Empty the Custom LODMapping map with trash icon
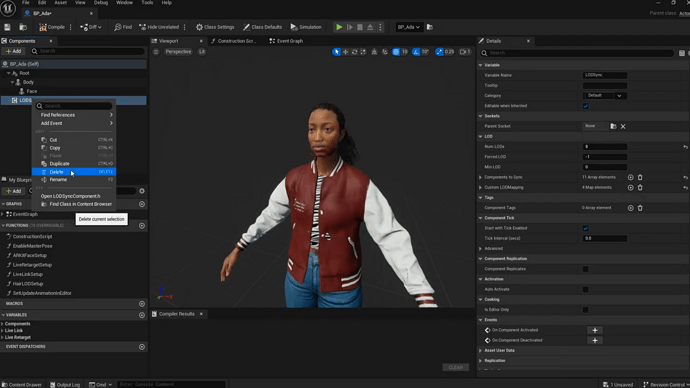690x388 pixels. (x=640, y=187)
